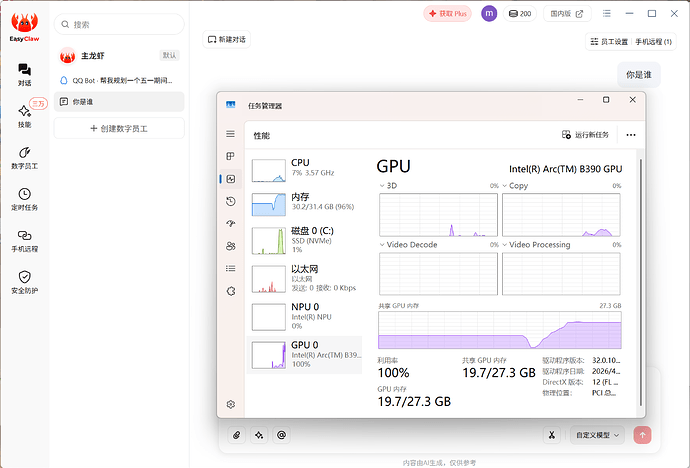
Task: Open Task Manager Services icon
Action: click(231, 291)
